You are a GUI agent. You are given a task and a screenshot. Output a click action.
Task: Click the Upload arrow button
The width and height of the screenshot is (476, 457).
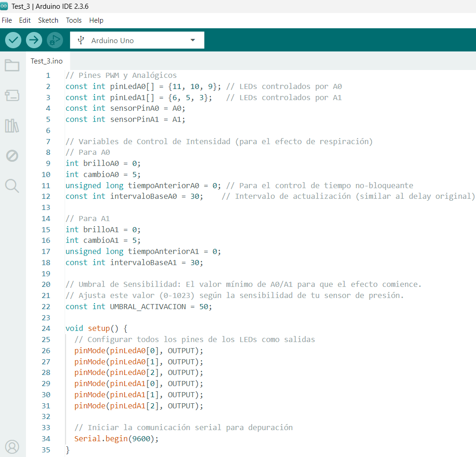pyautogui.click(x=34, y=40)
